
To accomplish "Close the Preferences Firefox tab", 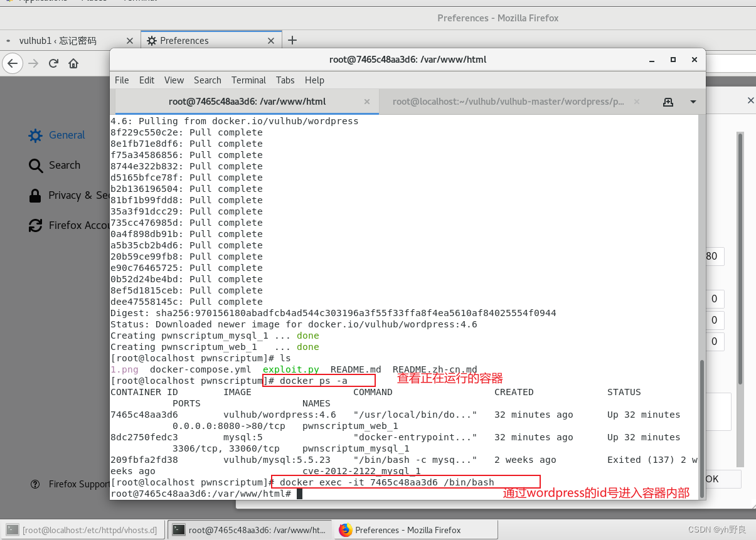I will click(x=271, y=41).
